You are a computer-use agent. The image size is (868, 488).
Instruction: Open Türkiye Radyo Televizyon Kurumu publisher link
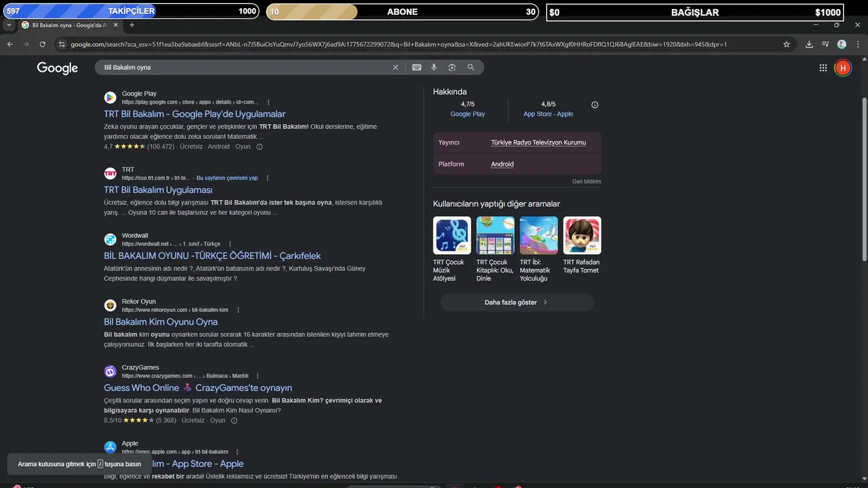point(538,143)
